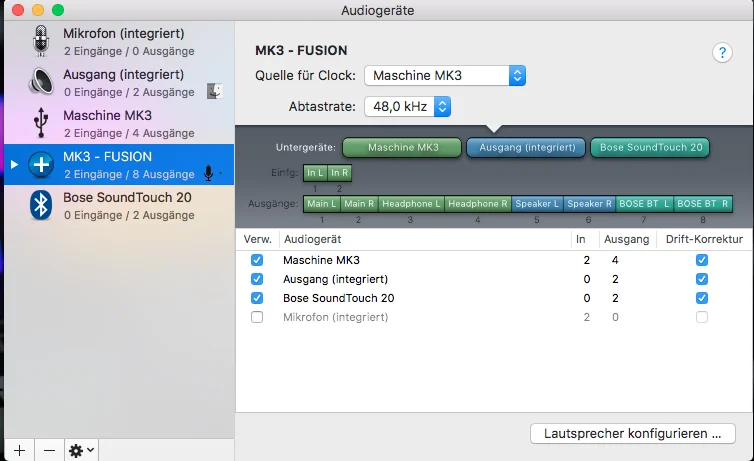This screenshot has height=461, width=754.
Task: Open the Quelle für Clock dropdown
Action: (x=445, y=75)
